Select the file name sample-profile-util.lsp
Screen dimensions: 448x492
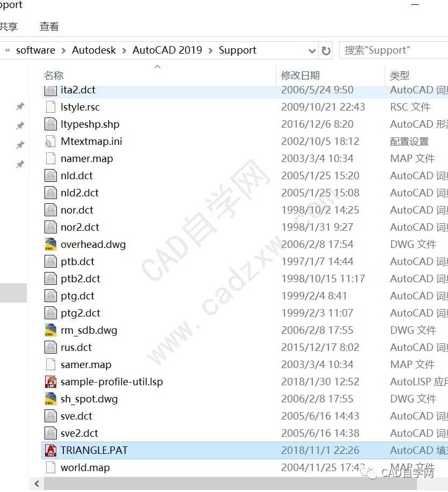[x=112, y=382]
